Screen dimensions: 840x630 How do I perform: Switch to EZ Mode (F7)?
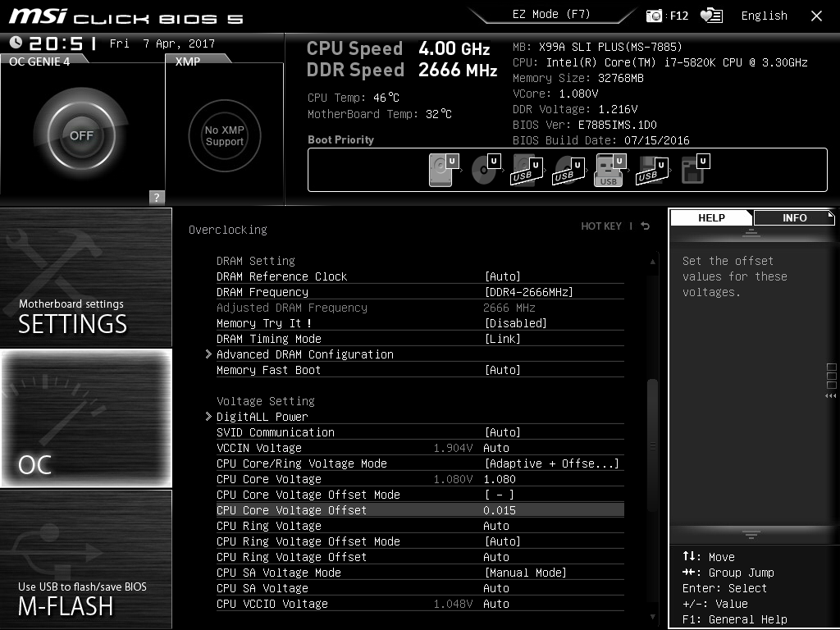[551, 15]
